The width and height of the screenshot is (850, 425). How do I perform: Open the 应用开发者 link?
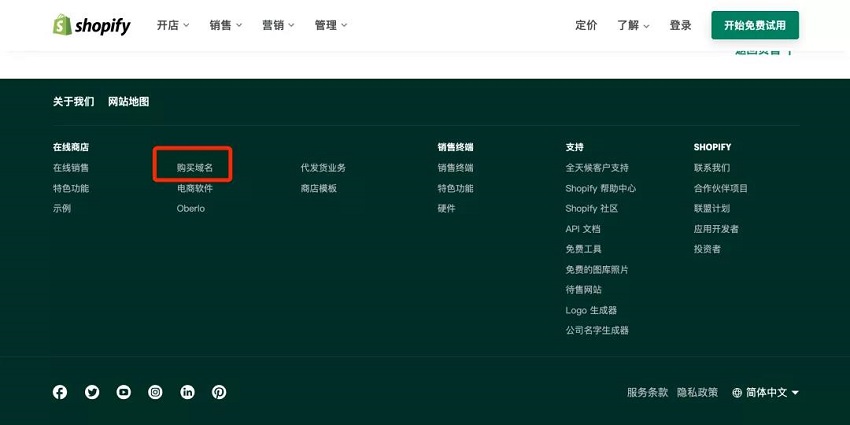click(x=716, y=229)
